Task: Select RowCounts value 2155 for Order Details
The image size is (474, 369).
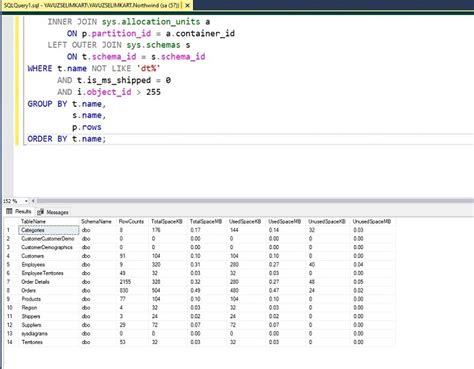Action: pos(133,282)
